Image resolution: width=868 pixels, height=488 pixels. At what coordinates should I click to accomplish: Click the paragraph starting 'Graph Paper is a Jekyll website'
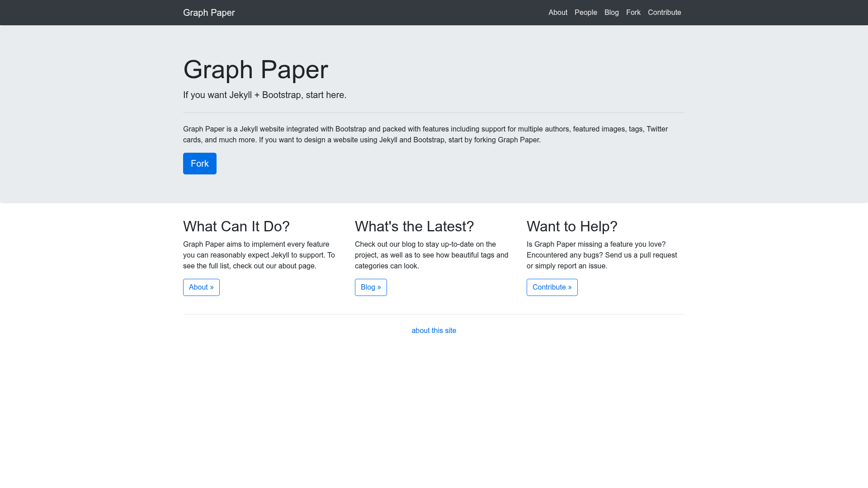pos(425,135)
